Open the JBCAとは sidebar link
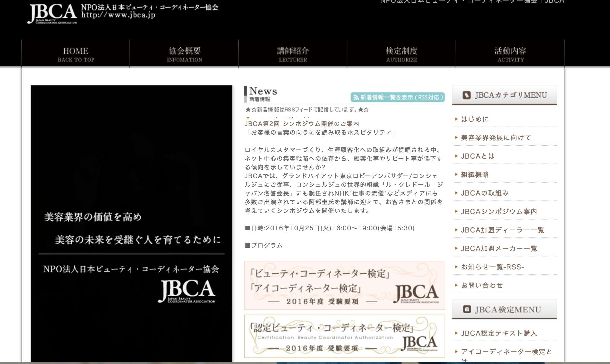Image resolution: width=610 pixels, height=364 pixels. [x=478, y=156]
